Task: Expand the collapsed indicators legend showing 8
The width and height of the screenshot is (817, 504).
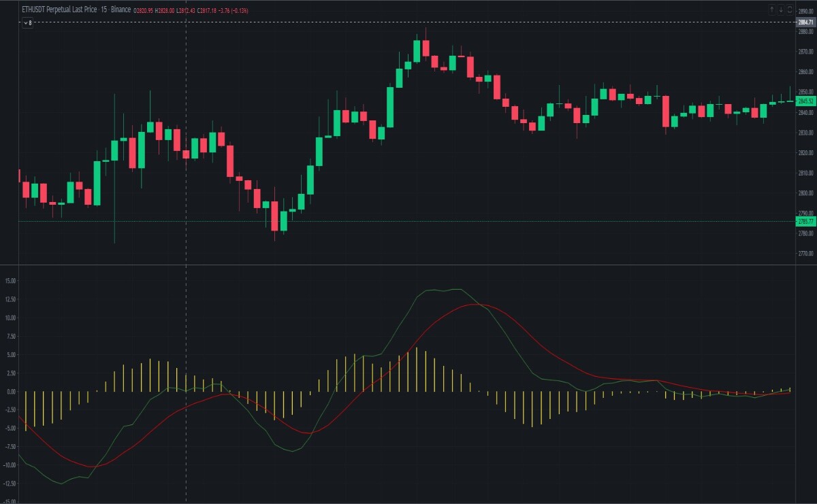Action: tap(28, 22)
